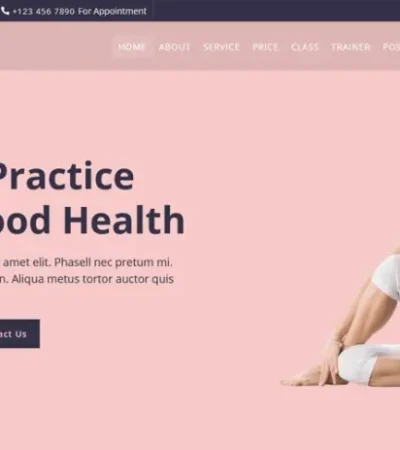This screenshot has height=450, width=400.
Task: Click the line ending with auctor quis
Action: click(87, 279)
